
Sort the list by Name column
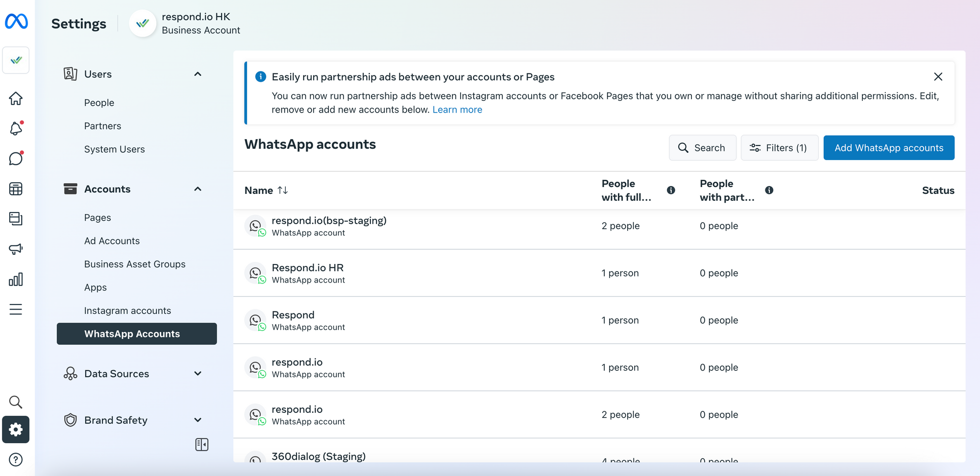[282, 190]
